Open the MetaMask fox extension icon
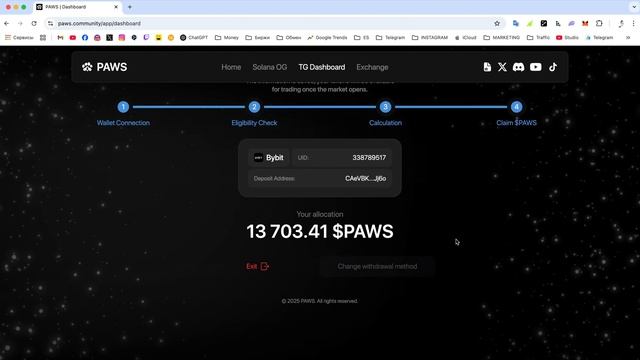This screenshot has height=360, width=640. point(585,24)
